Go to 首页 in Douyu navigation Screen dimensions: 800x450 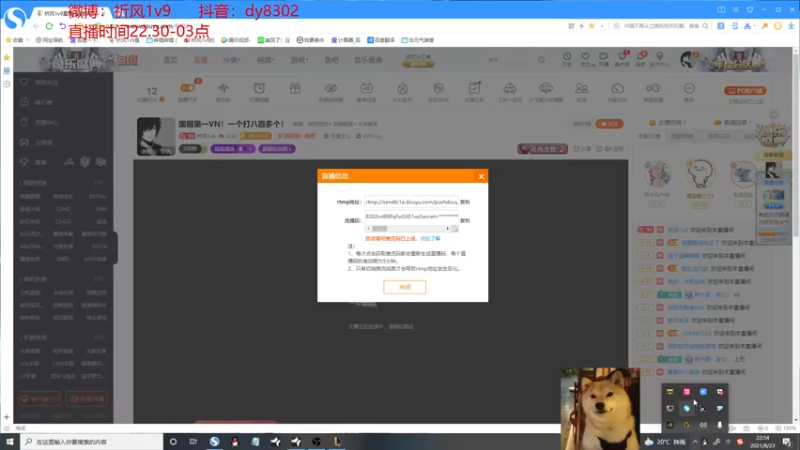(170, 60)
